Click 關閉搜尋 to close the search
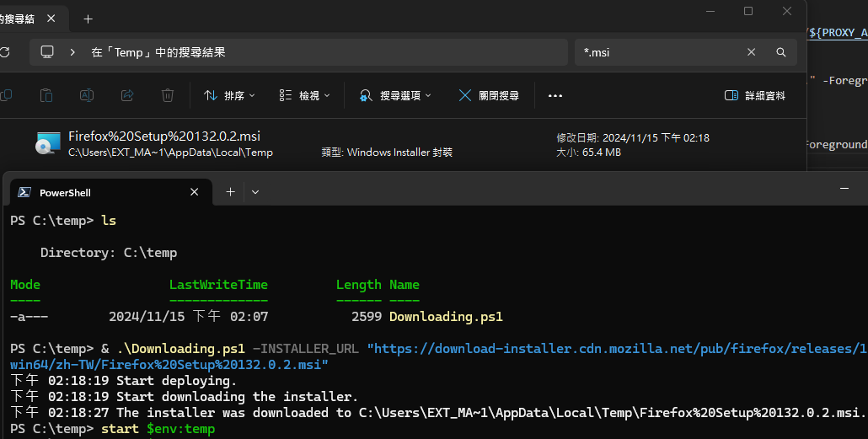The width and height of the screenshot is (868, 439). (x=489, y=95)
